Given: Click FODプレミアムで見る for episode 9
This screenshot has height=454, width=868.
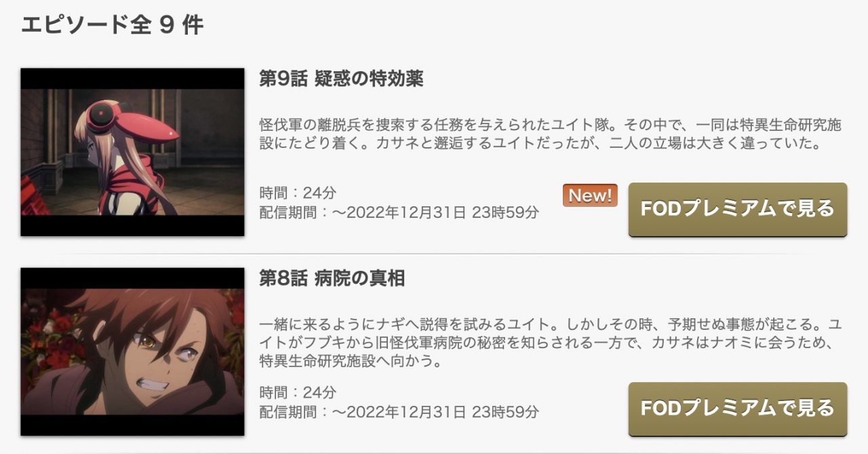Looking at the screenshot, I should click(x=738, y=209).
